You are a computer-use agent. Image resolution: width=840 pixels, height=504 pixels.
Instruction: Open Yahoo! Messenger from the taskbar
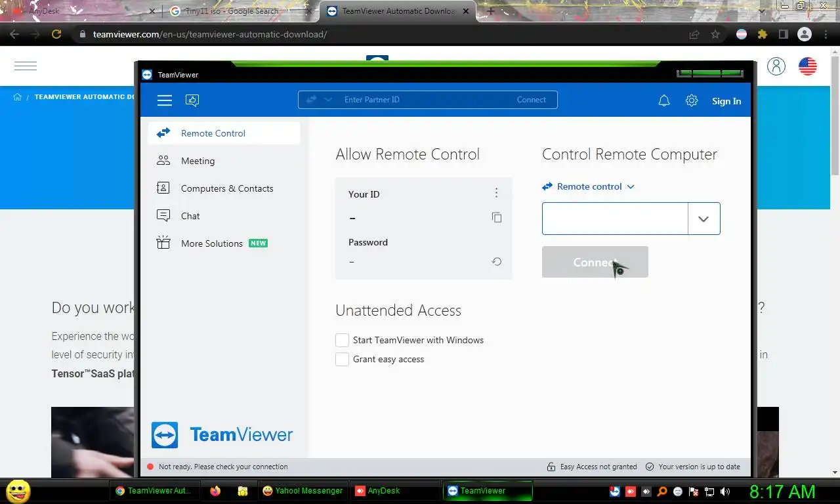click(x=303, y=490)
